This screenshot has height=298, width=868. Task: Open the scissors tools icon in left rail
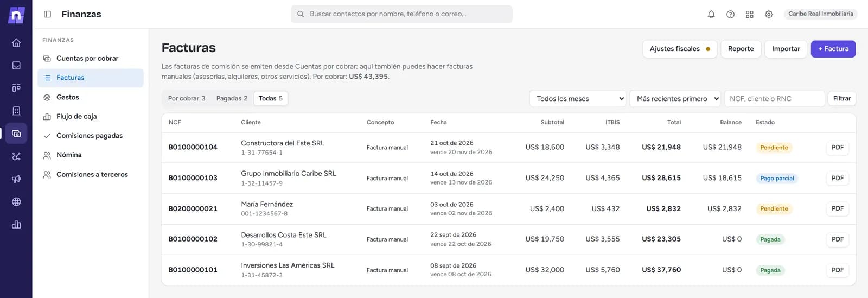tap(16, 156)
